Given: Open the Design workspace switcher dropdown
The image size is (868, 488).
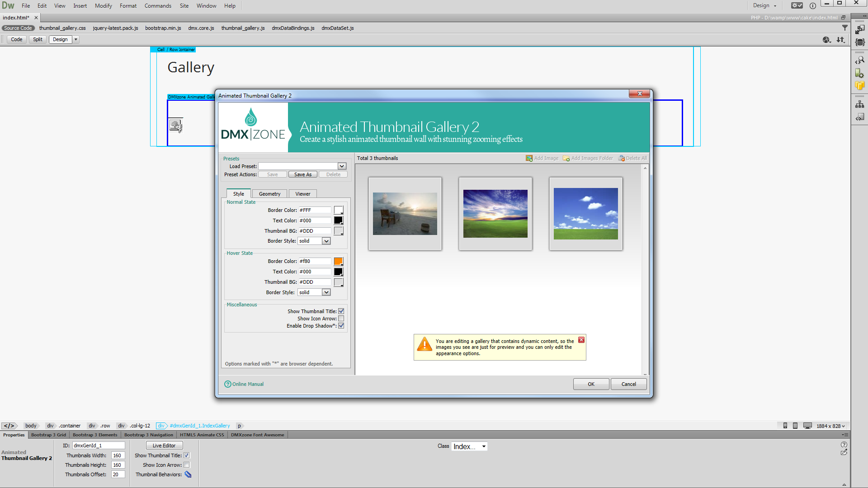Looking at the screenshot, I should (764, 5).
